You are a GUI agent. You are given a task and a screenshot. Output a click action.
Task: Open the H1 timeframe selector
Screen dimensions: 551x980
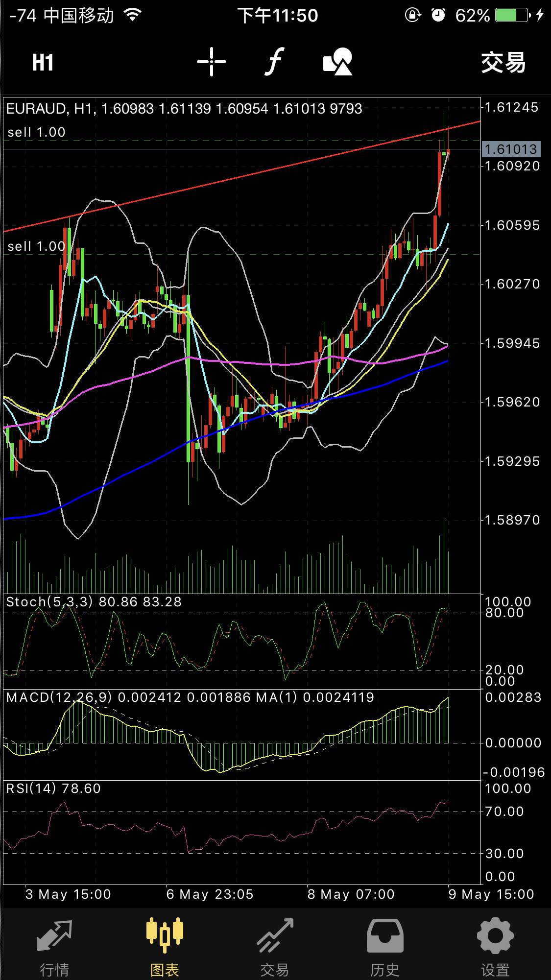(43, 63)
